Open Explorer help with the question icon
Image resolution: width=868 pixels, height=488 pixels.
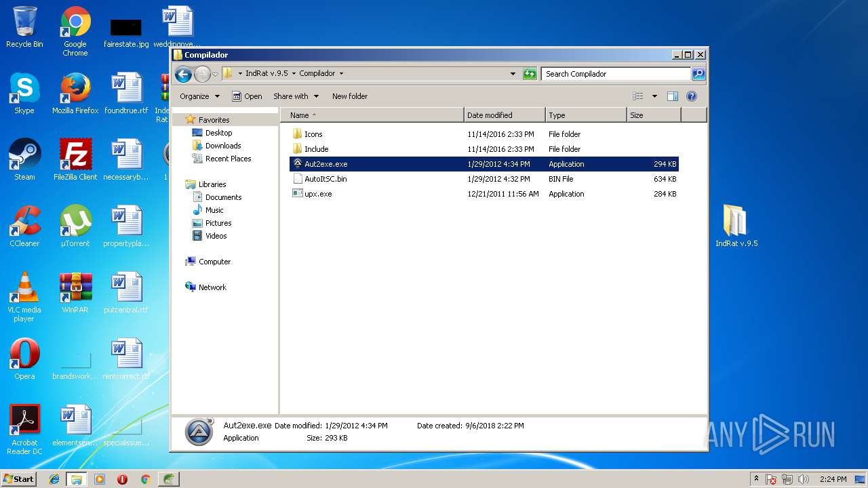[x=692, y=96]
